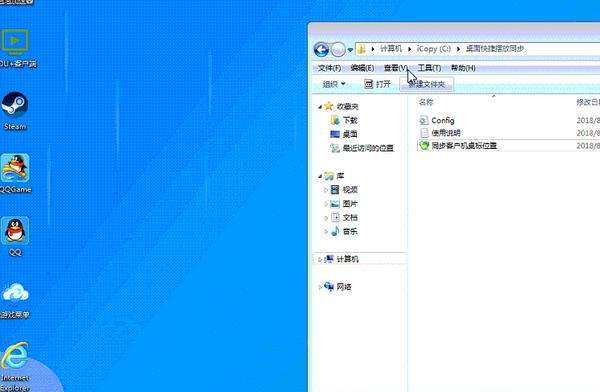Screen dimensions: 600x392
Task: Sort by the 名称 column header
Action: coord(426,102)
